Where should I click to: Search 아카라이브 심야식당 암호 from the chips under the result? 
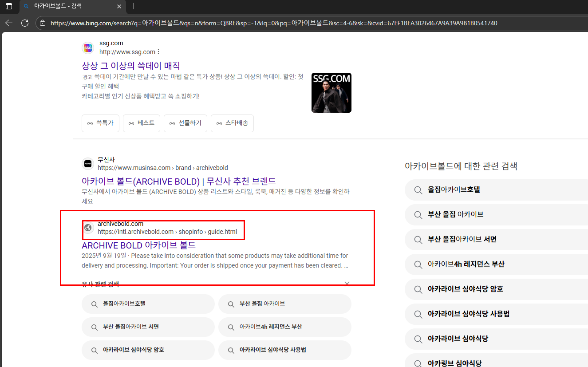[148, 350]
